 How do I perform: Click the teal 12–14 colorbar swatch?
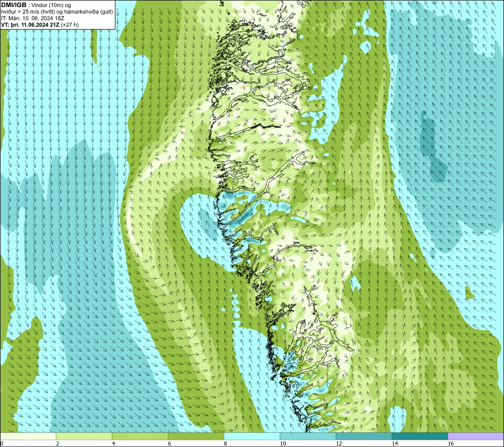[364, 436]
